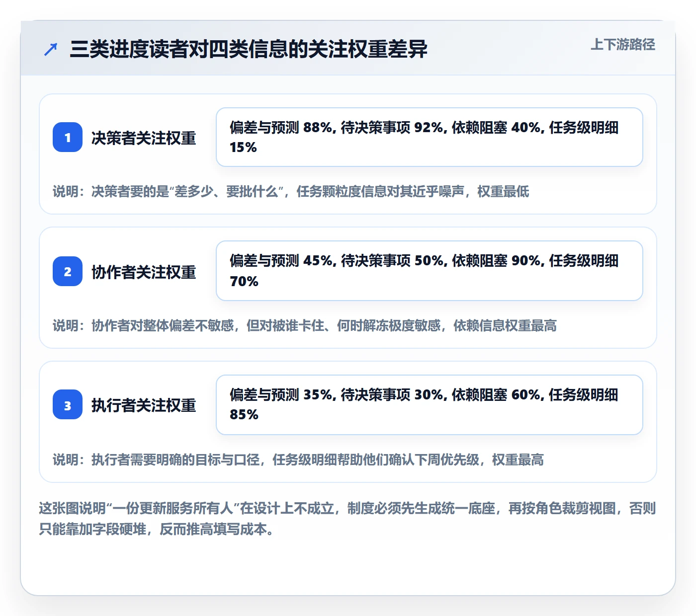The height and width of the screenshot is (616, 696).
Task: Select the title 三类进度读者对四类信息的关注权重差异
Action: pyautogui.click(x=249, y=49)
